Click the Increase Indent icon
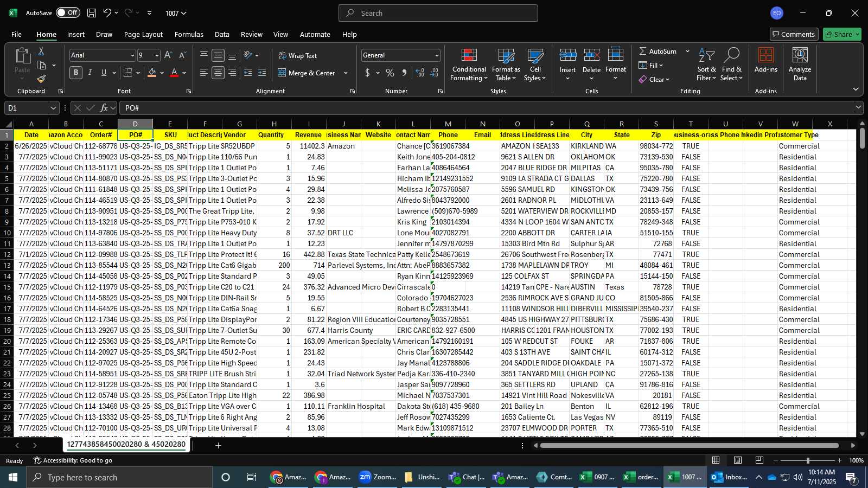This screenshot has height=488, width=868. pos(262,73)
